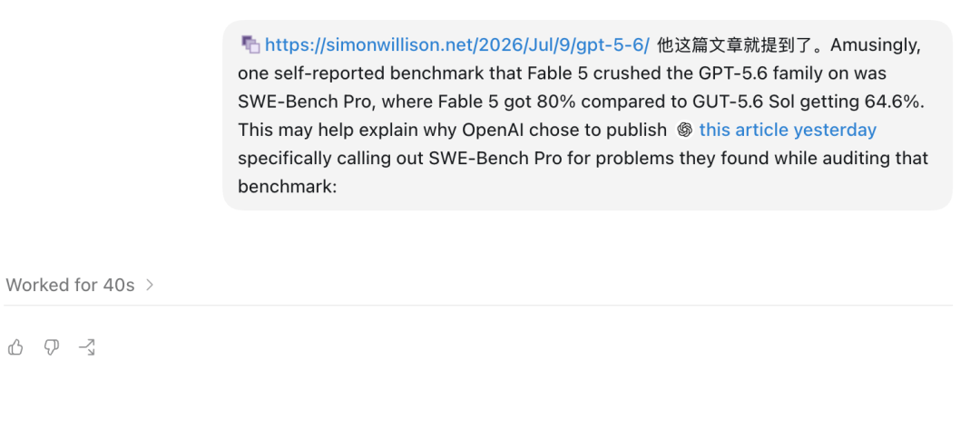Click the OpenAI logo icon in message
This screenshot has width=980, height=447.
(x=685, y=130)
